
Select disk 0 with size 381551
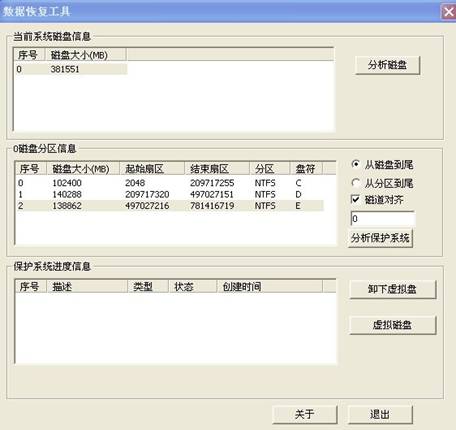pyautogui.click(x=71, y=69)
